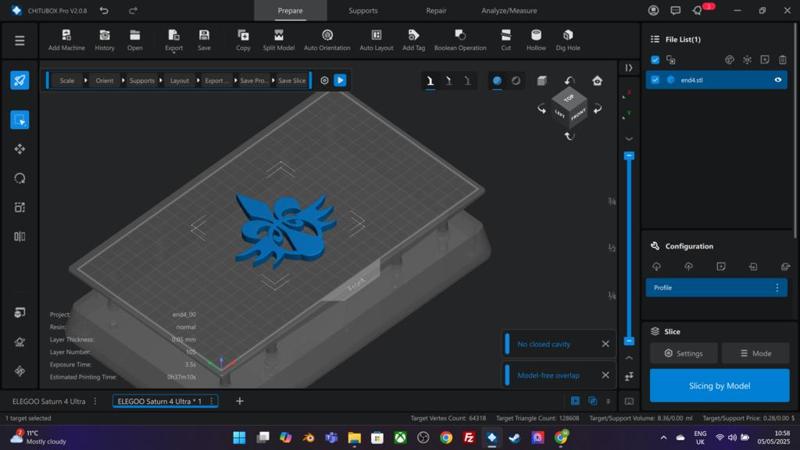
Task: Click the Slicing by Model button
Action: (719, 386)
